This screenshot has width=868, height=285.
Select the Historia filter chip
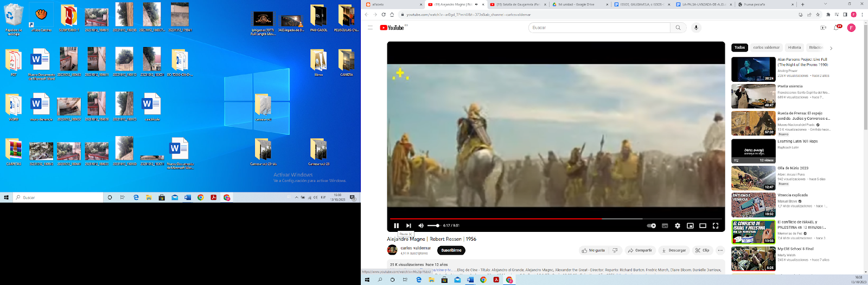click(x=794, y=48)
